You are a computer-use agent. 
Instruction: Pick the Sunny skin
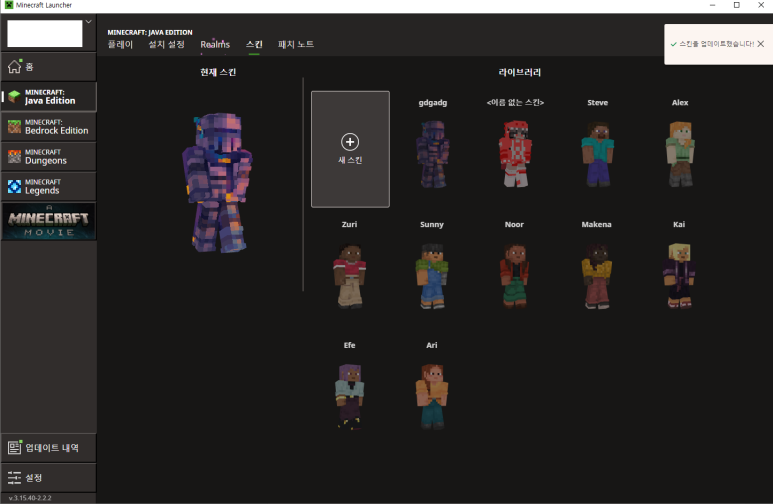click(x=432, y=276)
